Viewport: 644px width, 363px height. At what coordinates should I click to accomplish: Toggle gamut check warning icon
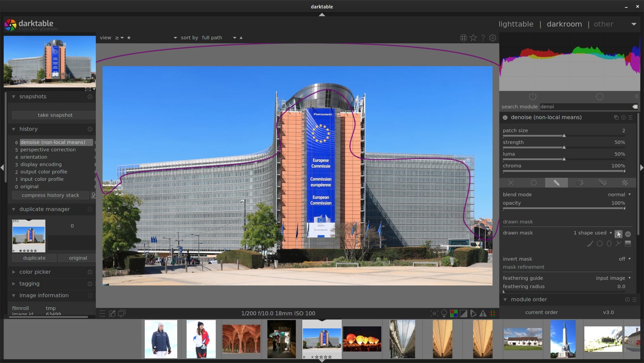[483, 313]
